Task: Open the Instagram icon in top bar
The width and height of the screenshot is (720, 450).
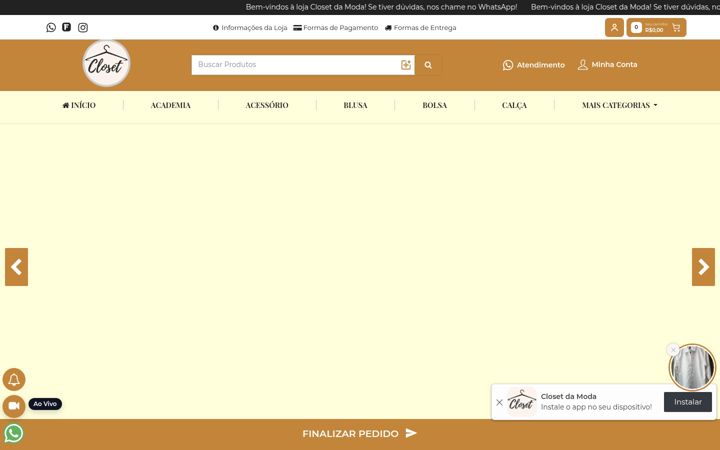Action: [x=83, y=28]
